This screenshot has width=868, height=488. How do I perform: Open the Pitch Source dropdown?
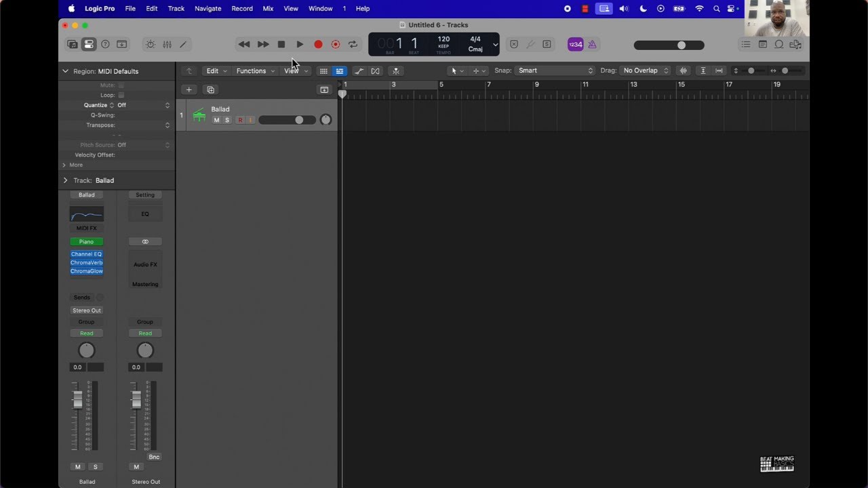click(x=143, y=145)
